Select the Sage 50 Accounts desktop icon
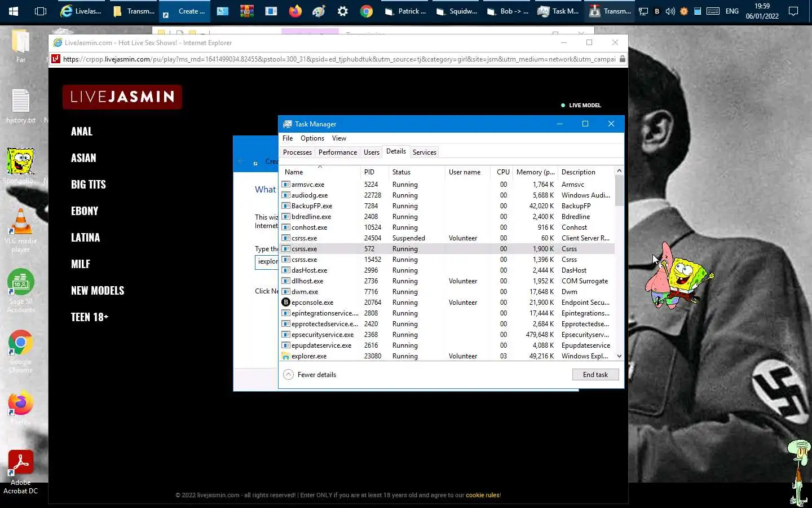Viewport: 812px width, 508px height. tap(21, 291)
